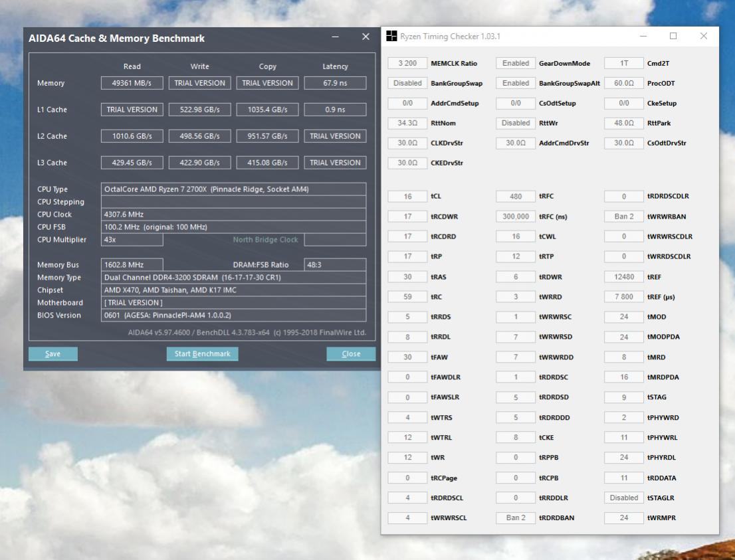Click the tCL value 16
Image resolution: width=735 pixels, height=560 pixels.
[x=407, y=197]
